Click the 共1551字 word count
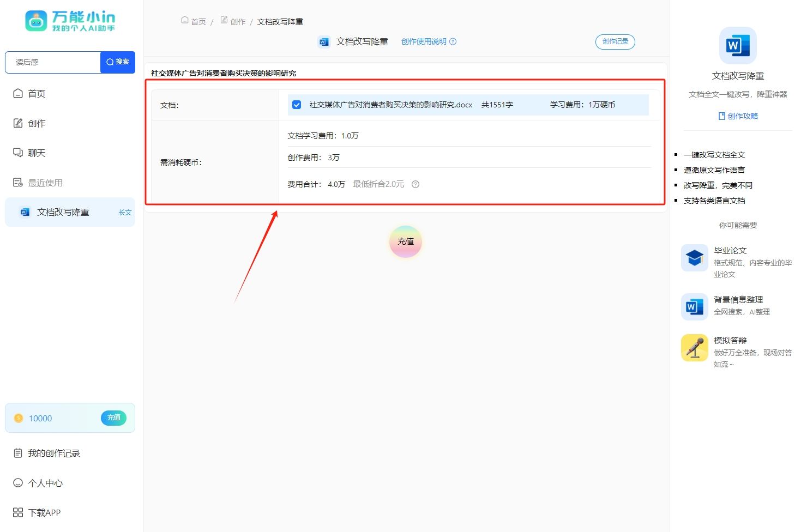 (497, 105)
